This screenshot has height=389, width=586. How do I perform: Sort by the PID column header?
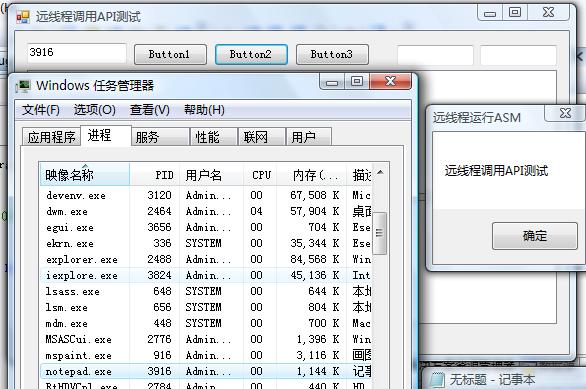(154, 175)
